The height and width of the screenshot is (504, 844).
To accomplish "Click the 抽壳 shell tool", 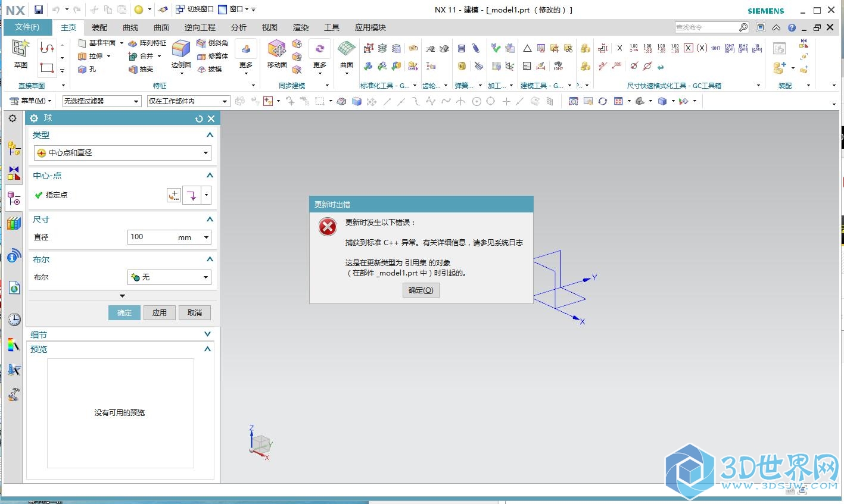I will pos(141,69).
